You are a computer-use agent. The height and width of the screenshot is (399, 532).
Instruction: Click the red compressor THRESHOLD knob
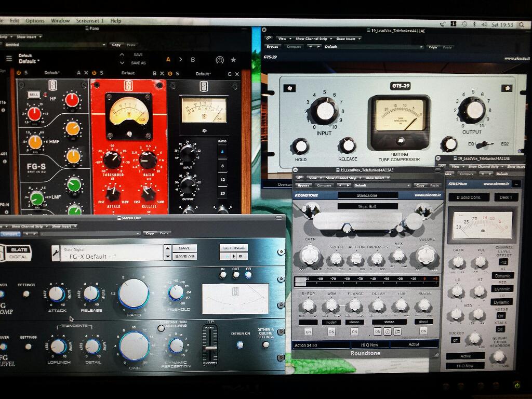[112, 159]
